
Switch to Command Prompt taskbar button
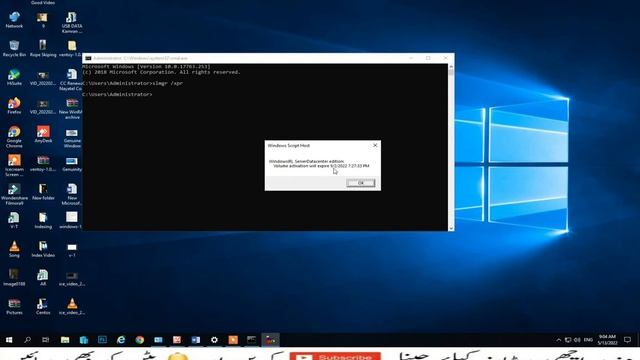251,340
